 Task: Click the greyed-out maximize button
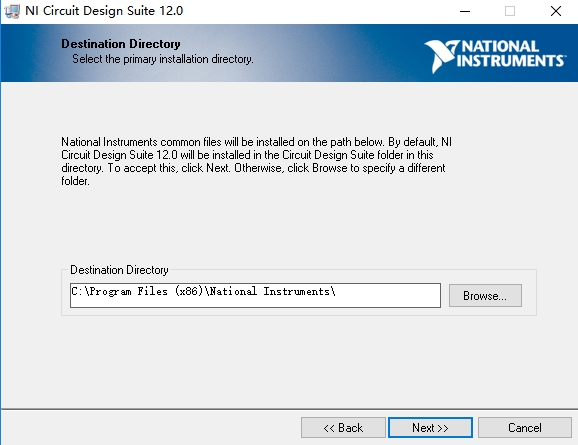coord(510,11)
